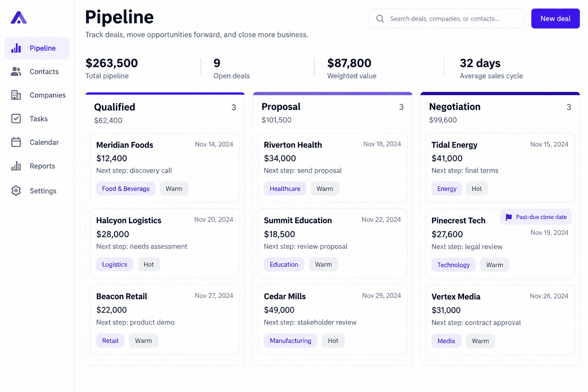The height and width of the screenshot is (392, 588).
Task: Click the $263,500 total pipeline value
Action: click(112, 63)
